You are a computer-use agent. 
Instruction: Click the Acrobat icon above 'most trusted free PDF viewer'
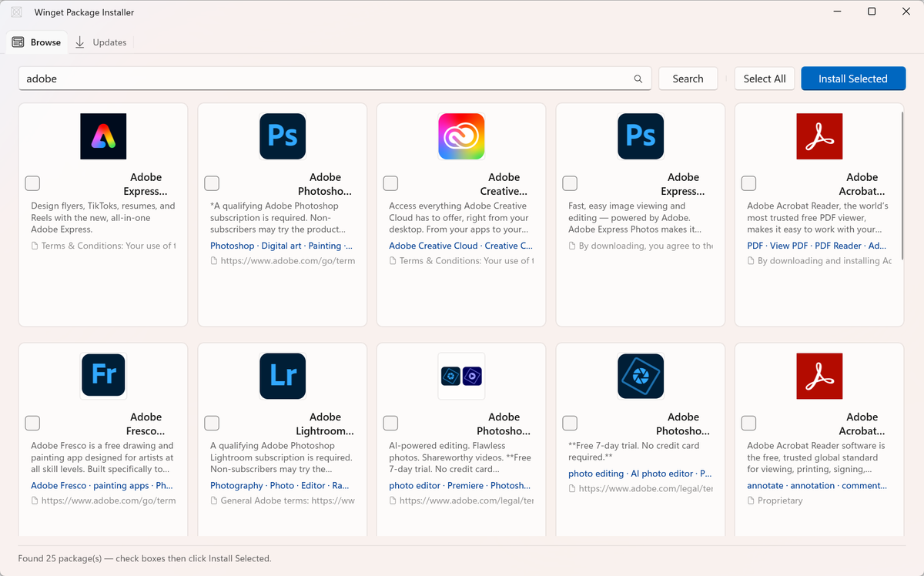coord(819,136)
